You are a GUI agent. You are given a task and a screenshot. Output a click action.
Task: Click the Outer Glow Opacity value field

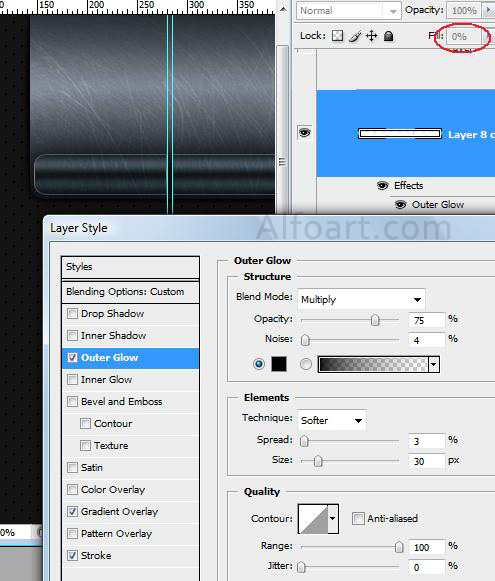coord(426,320)
